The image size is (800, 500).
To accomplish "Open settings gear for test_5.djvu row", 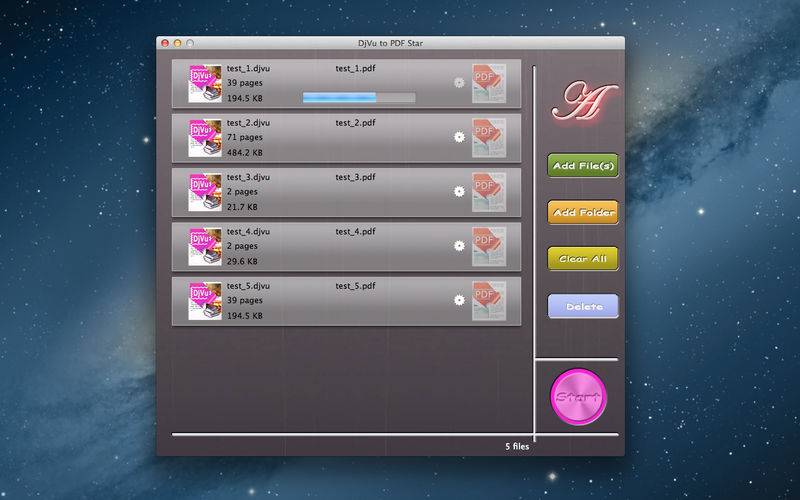I will coord(459,300).
